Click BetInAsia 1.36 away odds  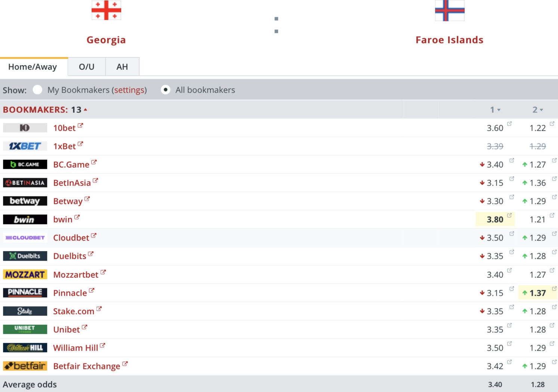[x=537, y=183]
